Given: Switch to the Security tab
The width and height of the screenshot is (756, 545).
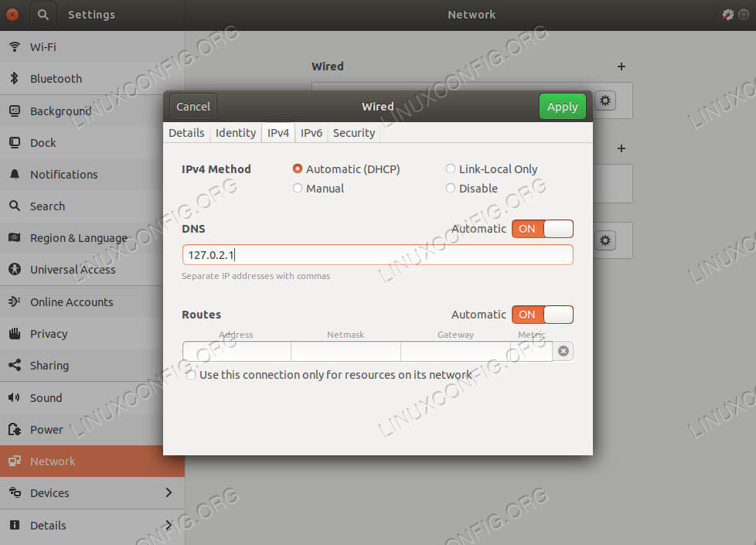Looking at the screenshot, I should pyautogui.click(x=354, y=133).
